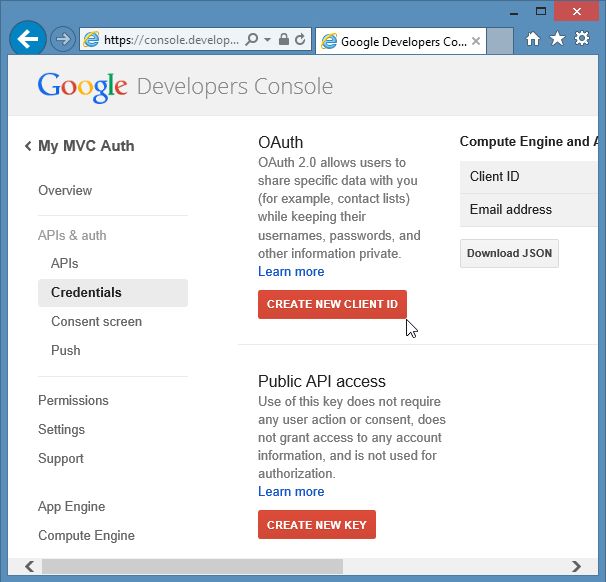This screenshot has height=582, width=606.
Task: Maximize the browser window
Action: (x=541, y=12)
